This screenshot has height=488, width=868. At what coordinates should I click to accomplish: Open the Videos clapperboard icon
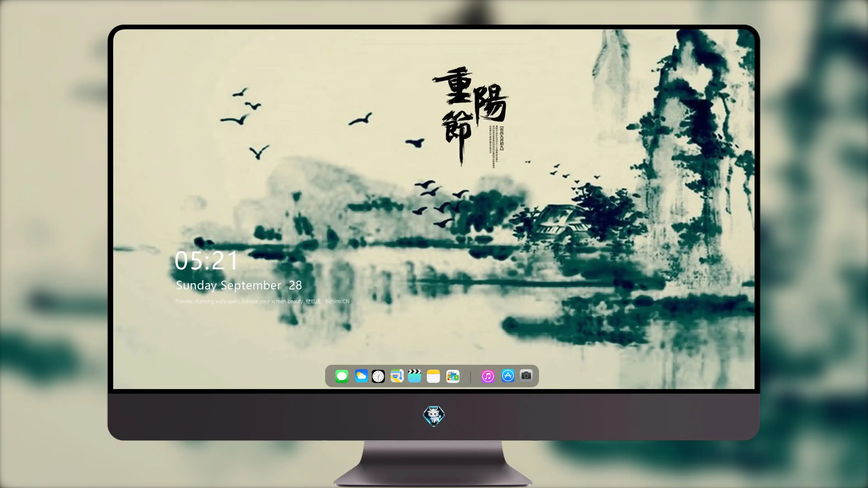415,376
